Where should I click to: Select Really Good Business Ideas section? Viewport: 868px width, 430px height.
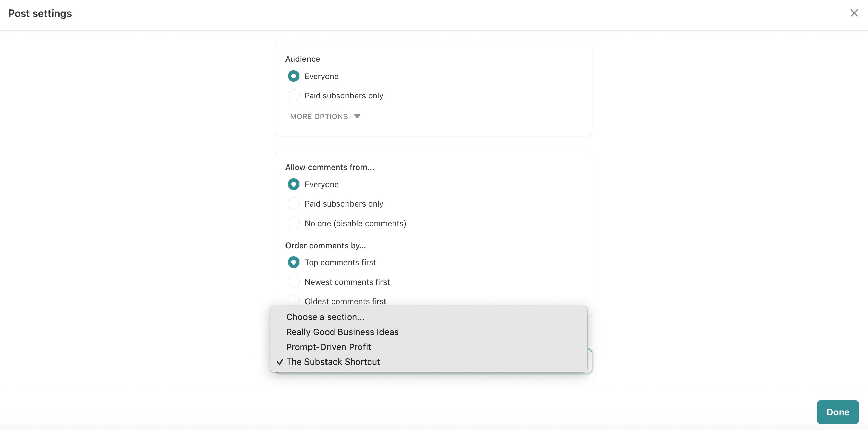pyautogui.click(x=342, y=332)
